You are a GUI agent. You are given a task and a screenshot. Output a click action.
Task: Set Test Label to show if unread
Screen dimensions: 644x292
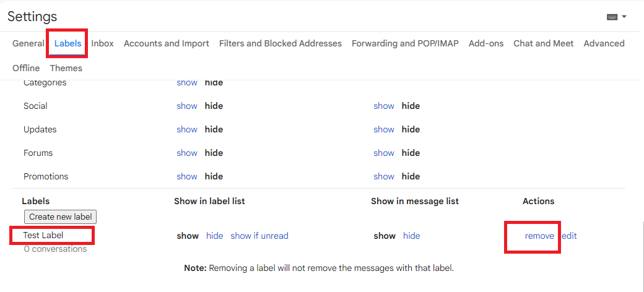259,236
